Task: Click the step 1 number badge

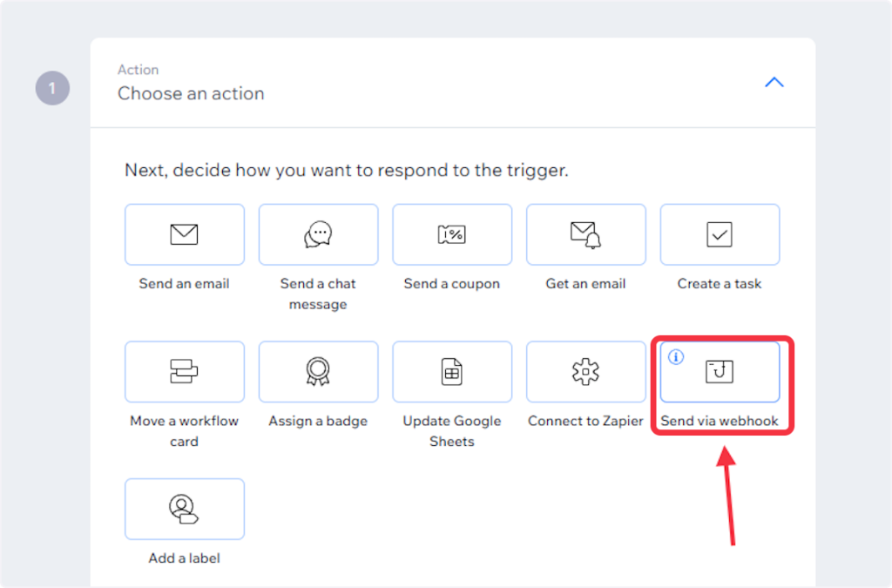Action: (52, 88)
